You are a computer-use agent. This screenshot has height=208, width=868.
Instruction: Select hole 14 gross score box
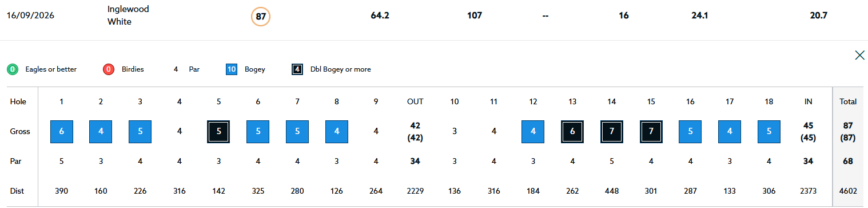pyautogui.click(x=612, y=131)
